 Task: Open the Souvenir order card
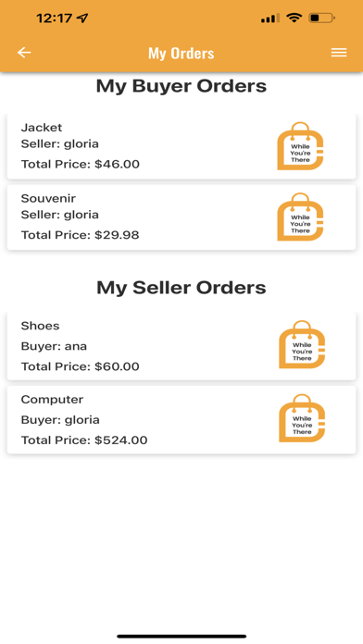pos(181,217)
